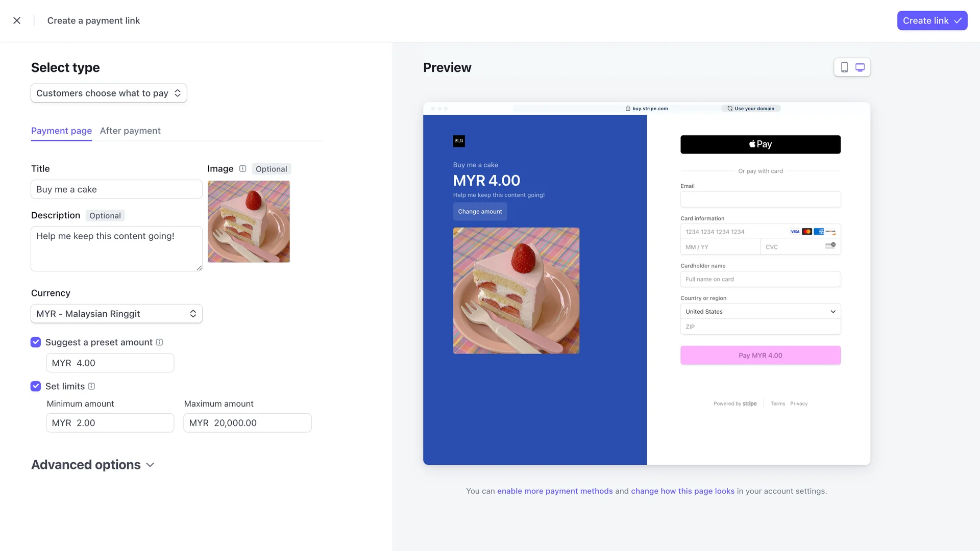The image size is (980, 551).
Task: Switch to the After payment tab
Action: (130, 131)
